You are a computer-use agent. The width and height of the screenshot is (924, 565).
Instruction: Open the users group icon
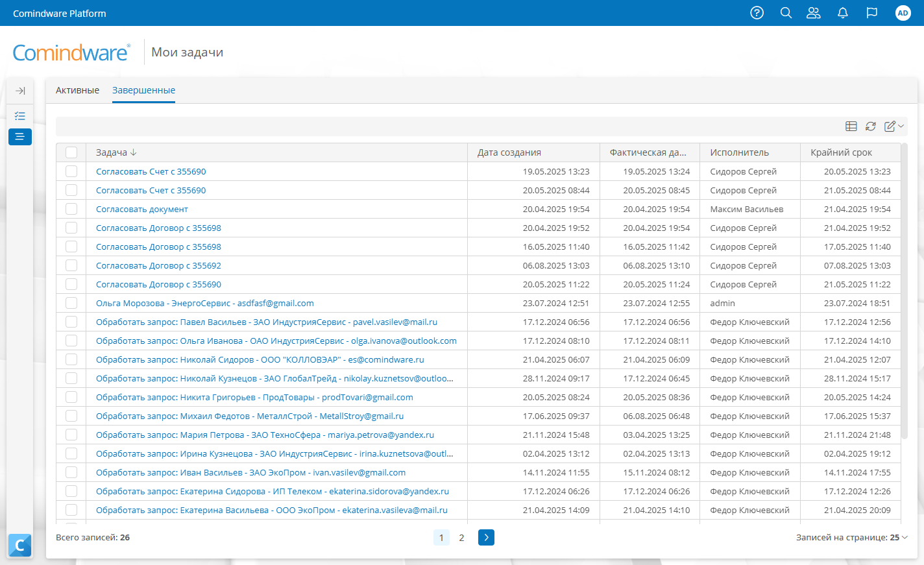pos(814,13)
